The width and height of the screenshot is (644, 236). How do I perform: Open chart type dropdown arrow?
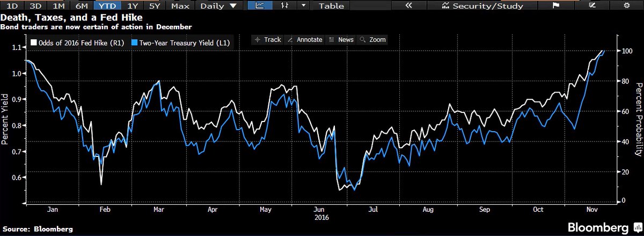coord(304,6)
